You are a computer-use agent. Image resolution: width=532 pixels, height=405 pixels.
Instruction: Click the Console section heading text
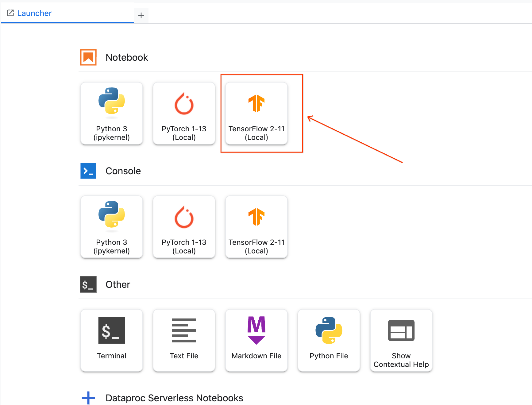click(x=123, y=171)
